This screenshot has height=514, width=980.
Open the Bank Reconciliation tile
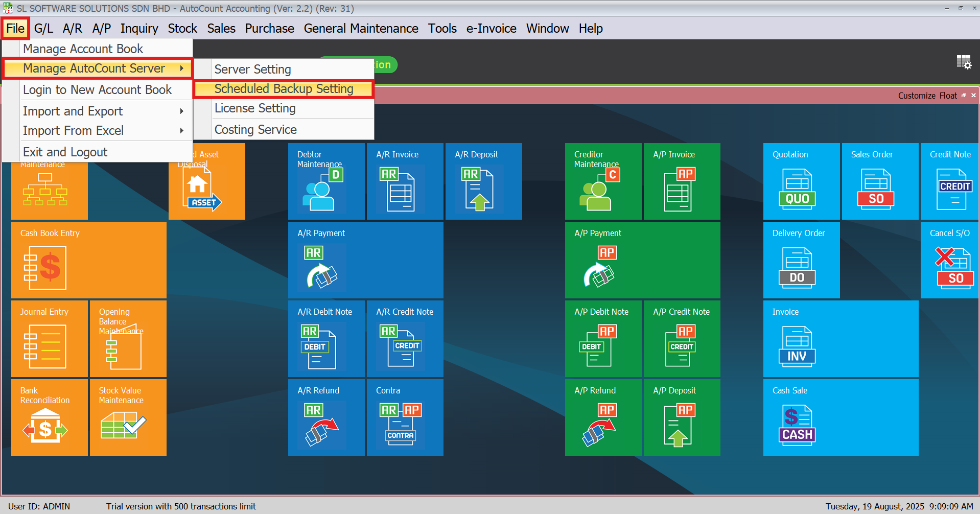tap(49, 417)
